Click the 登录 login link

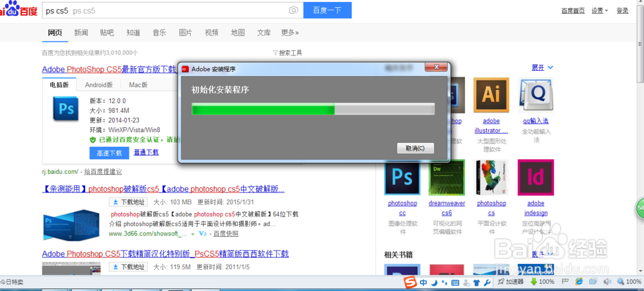click(x=622, y=11)
